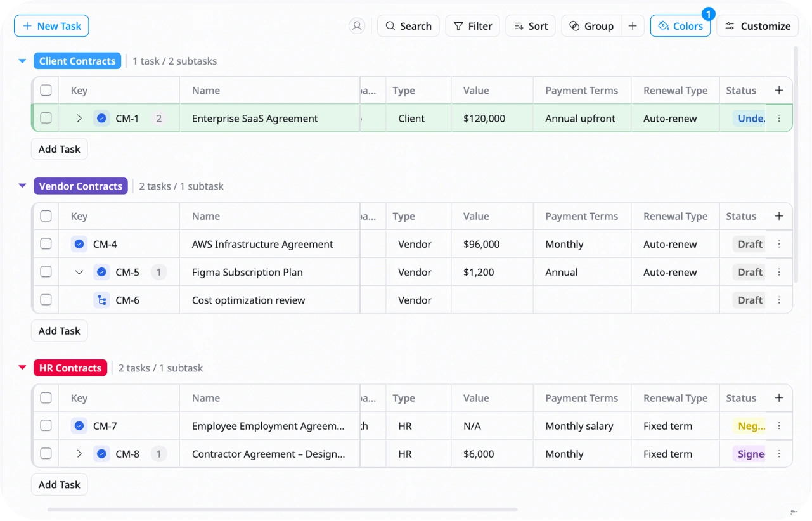Click the subtask count badge on CM-5
The image size is (812, 521).
tap(159, 272)
